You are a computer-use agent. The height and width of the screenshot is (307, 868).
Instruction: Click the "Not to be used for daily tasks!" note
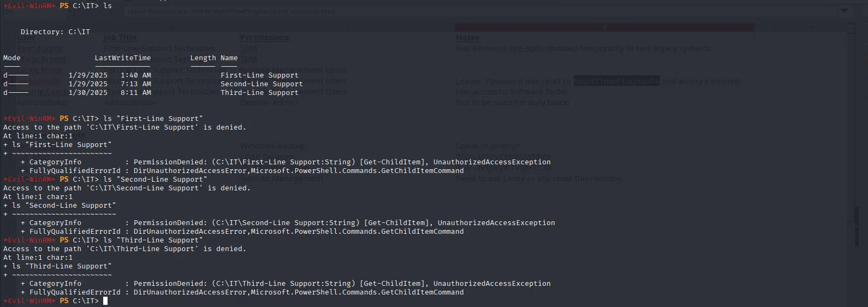(512, 103)
